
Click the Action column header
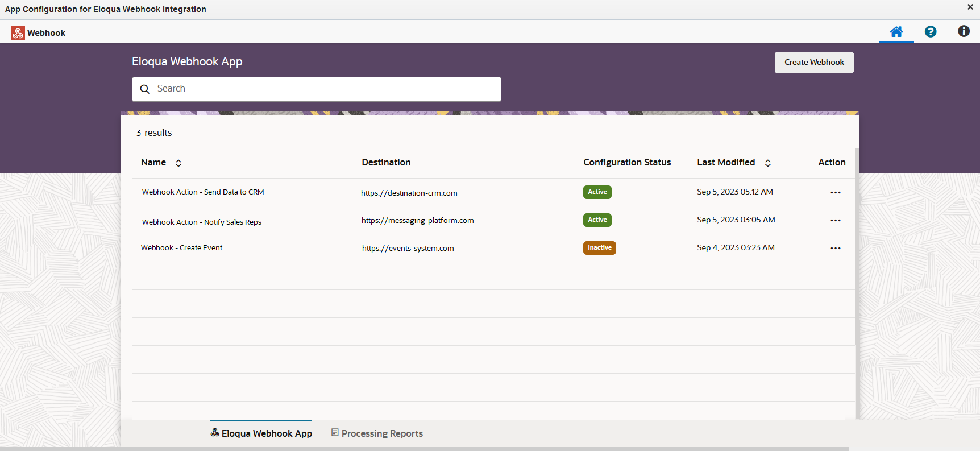pos(832,163)
